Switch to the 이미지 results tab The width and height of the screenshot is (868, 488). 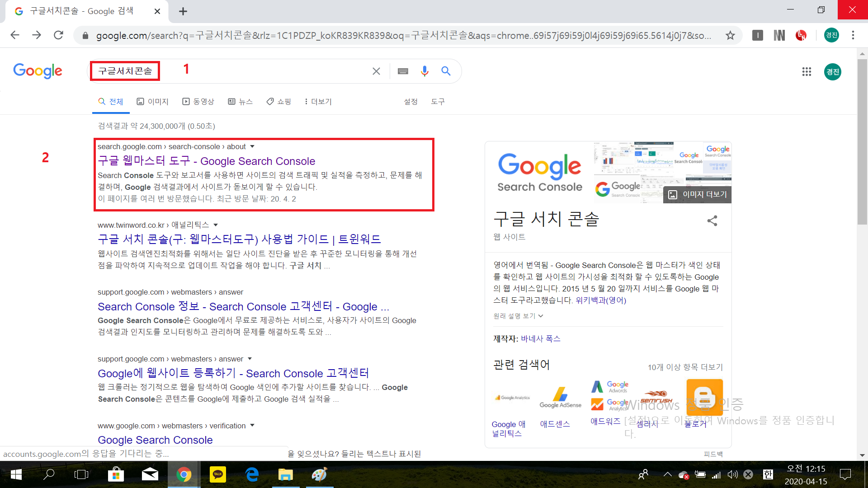coord(153,102)
